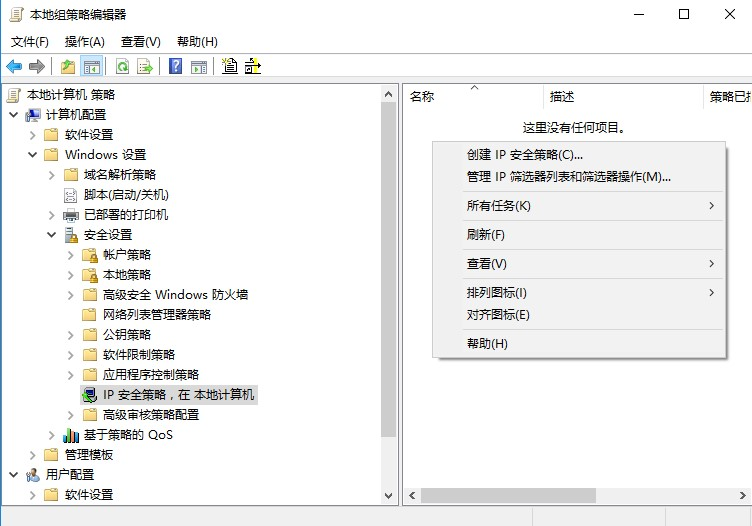The height and width of the screenshot is (526, 752).
Task: Select the 网络列表管理器策略 tree item
Action: (157, 315)
